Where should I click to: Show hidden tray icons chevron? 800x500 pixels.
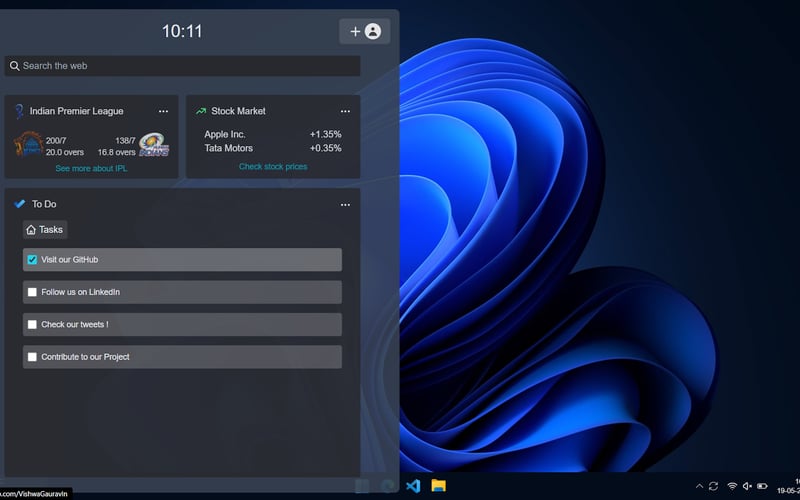click(699, 486)
